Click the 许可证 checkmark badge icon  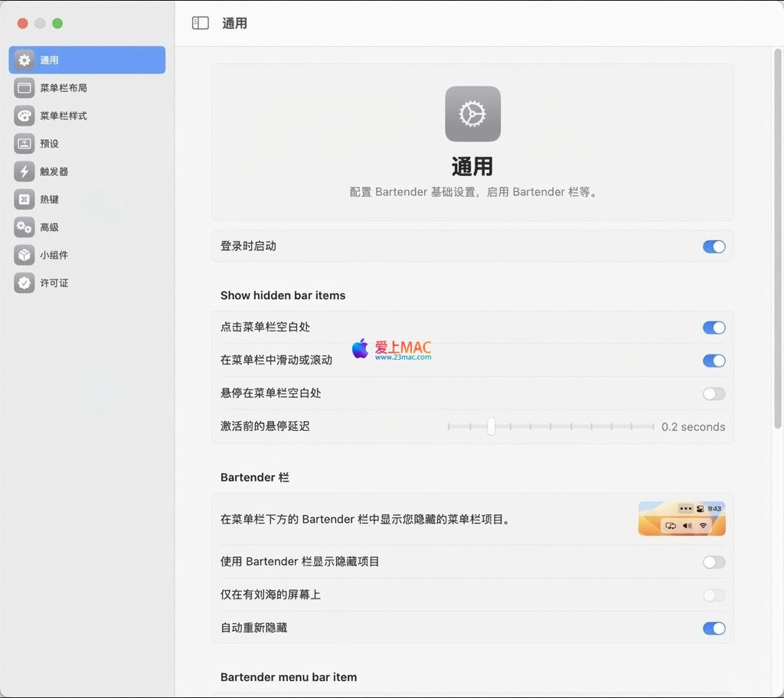[x=24, y=283]
